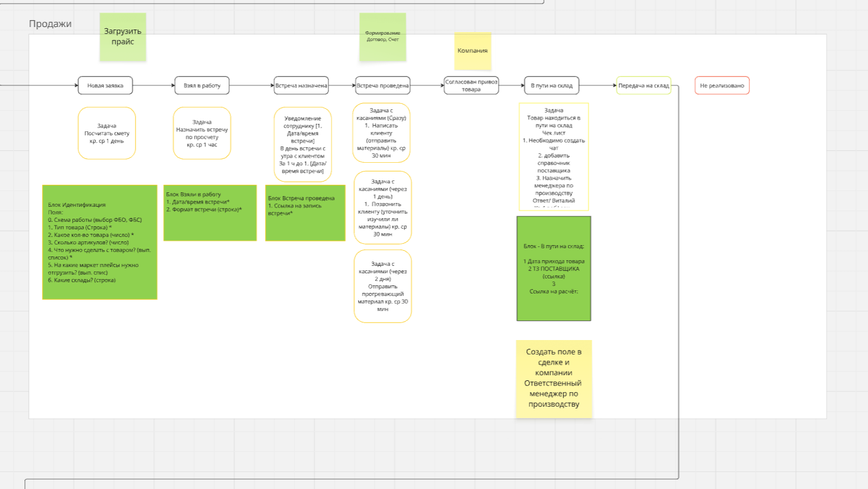
Task: Click the 'Блок Взяли в работу' green block
Action: pyautogui.click(x=210, y=212)
